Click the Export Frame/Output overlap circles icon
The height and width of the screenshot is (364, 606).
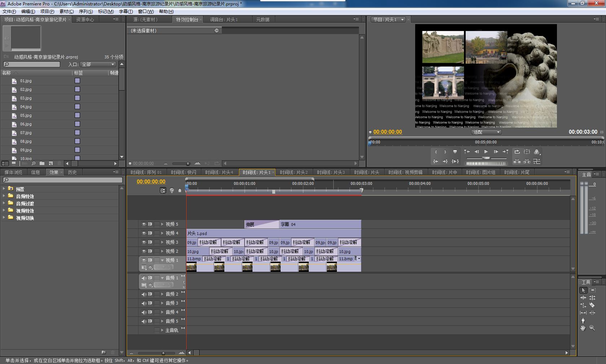(x=536, y=152)
